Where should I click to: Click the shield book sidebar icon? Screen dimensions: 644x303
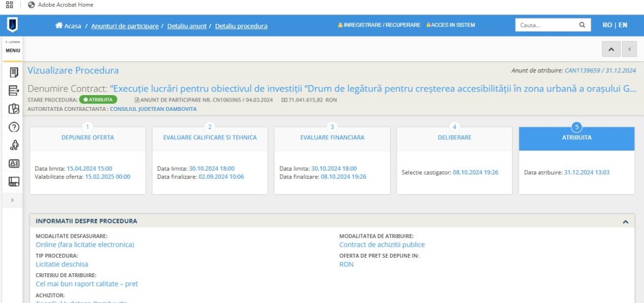(x=13, y=109)
